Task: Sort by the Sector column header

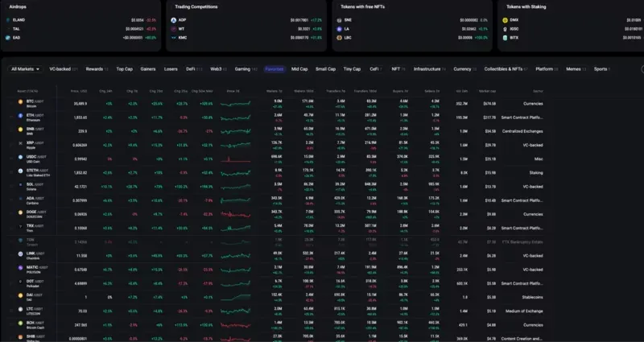Action: click(538, 91)
